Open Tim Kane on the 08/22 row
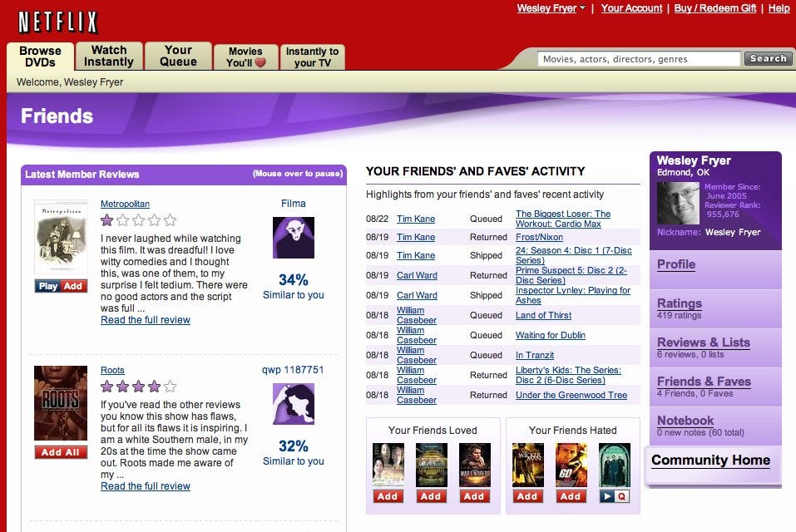The width and height of the screenshot is (796, 532). [x=416, y=219]
